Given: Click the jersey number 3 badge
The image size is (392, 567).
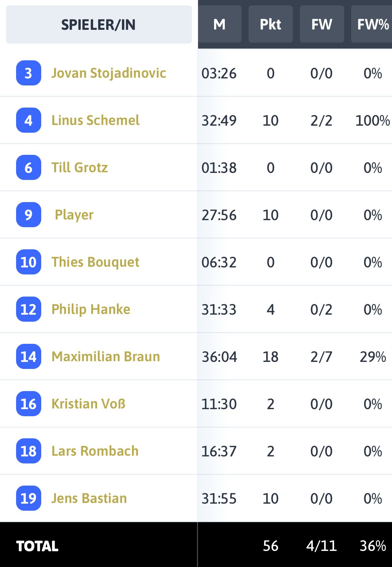Looking at the screenshot, I should click(28, 73).
